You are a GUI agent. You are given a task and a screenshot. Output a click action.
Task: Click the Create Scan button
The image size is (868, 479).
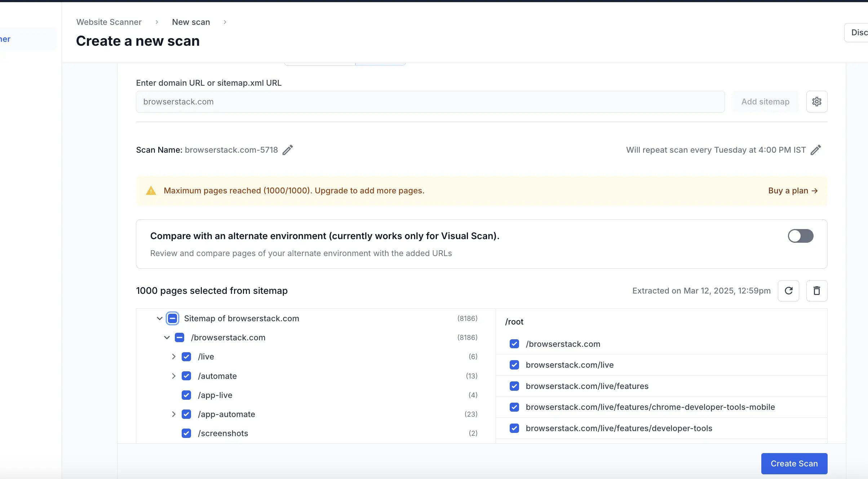tap(794, 464)
